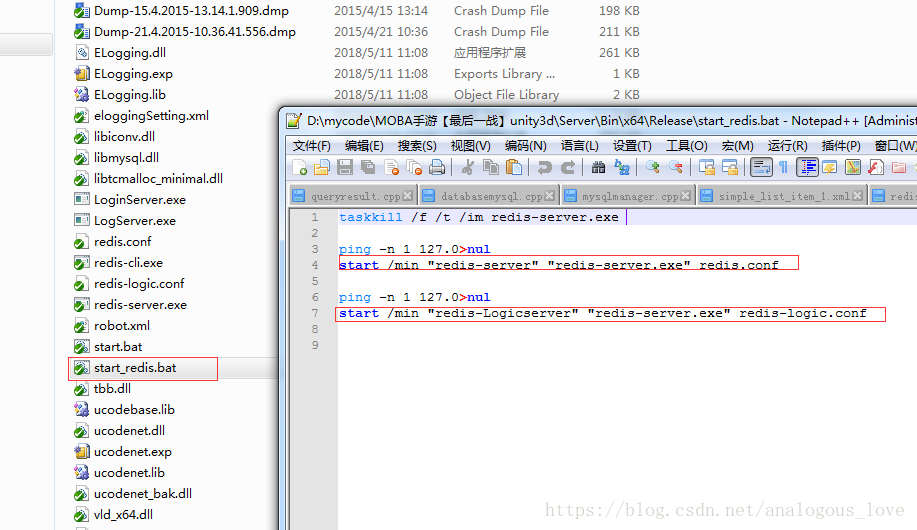Image resolution: width=917 pixels, height=530 pixels.
Task: Click Zoom In magnifier icon
Action: pyautogui.click(x=653, y=168)
